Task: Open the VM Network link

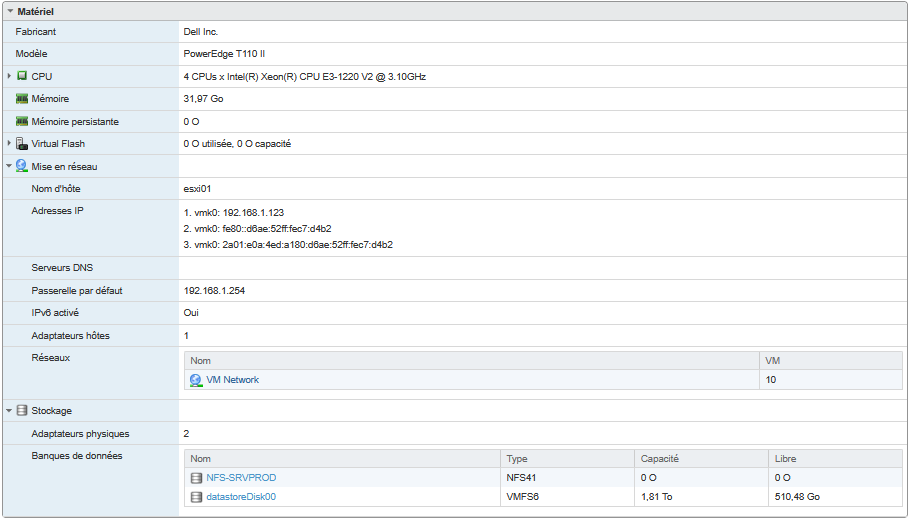Action: point(232,380)
